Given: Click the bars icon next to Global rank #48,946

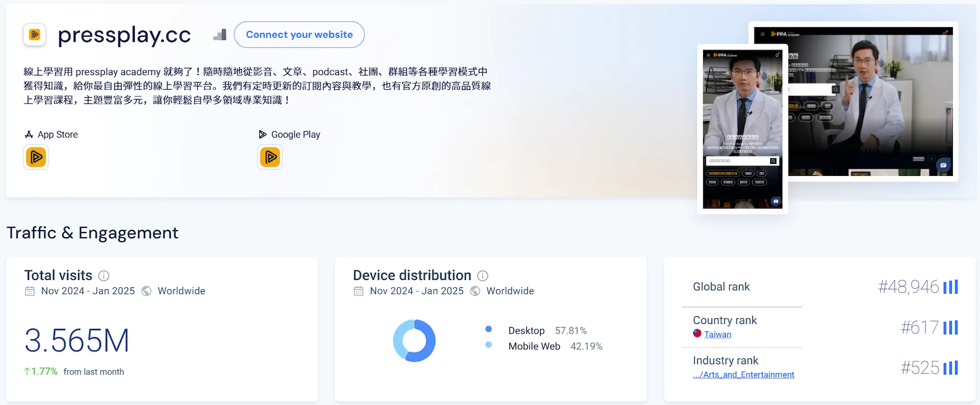Looking at the screenshot, I should 950,287.
